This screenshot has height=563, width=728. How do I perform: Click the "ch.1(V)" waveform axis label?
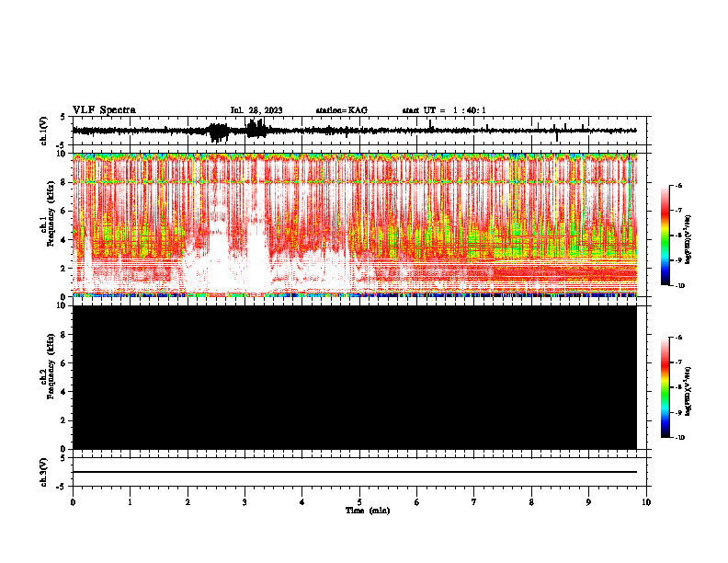pyautogui.click(x=44, y=131)
